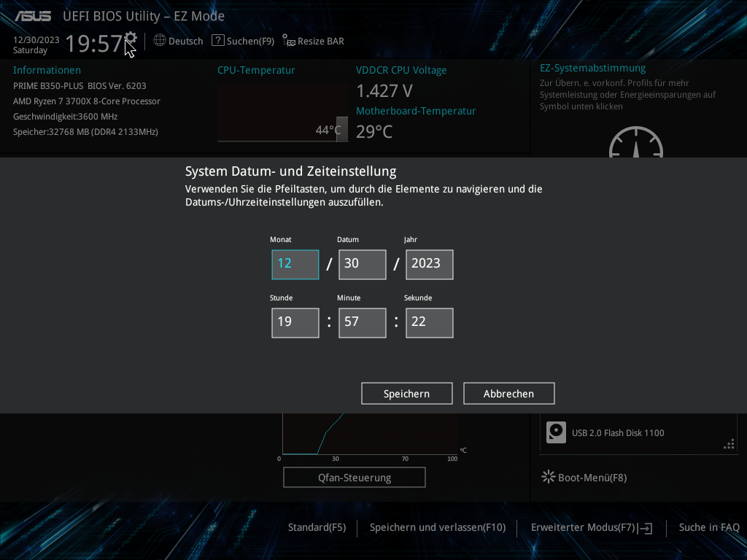
Task: Click the clock settings gear icon
Action: pyautogui.click(x=130, y=39)
